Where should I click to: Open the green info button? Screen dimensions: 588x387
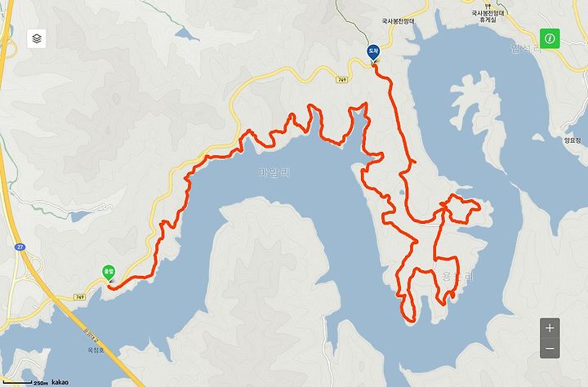click(x=550, y=38)
